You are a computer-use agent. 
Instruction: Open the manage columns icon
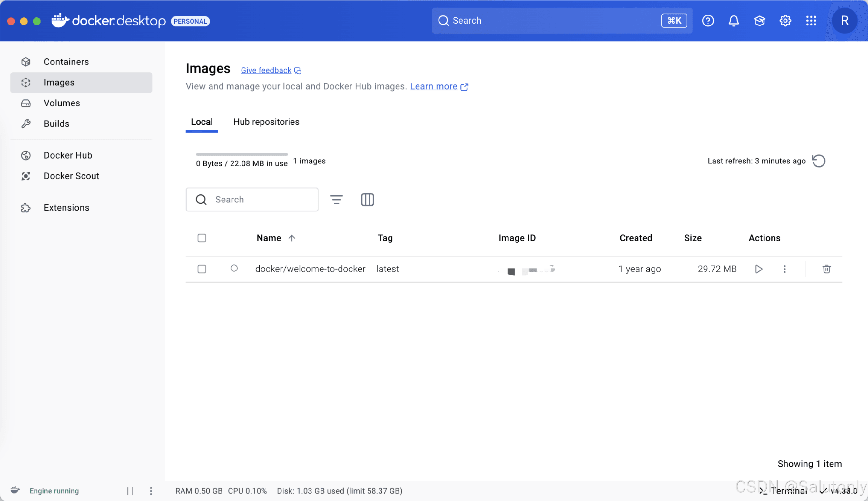pos(367,200)
